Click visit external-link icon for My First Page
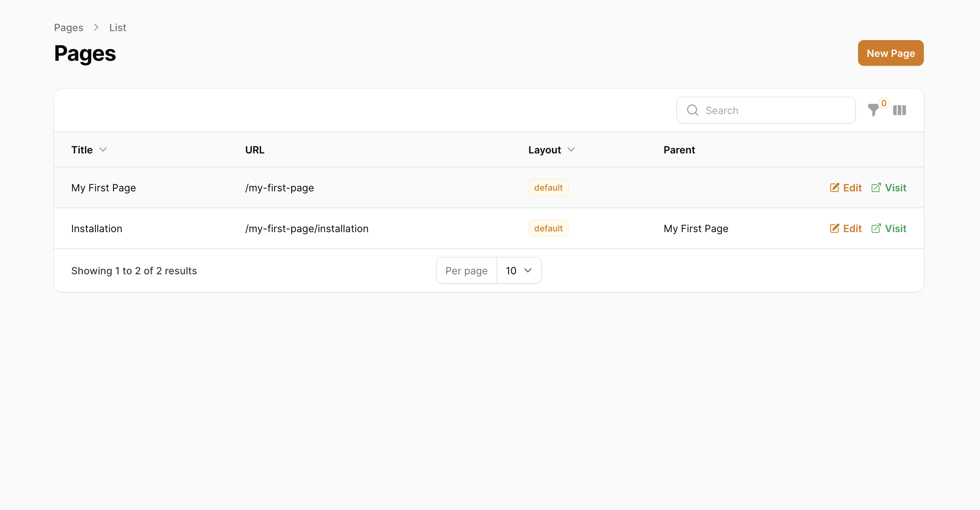980x510 pixels. tap(876, 187)
